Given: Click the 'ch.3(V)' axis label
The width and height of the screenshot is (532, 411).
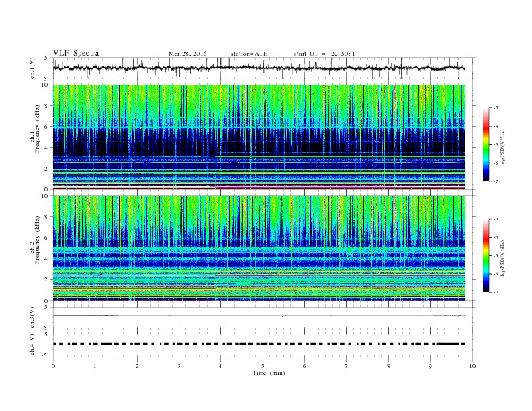Looking at the screenshot, I should (x=32, y=318).
